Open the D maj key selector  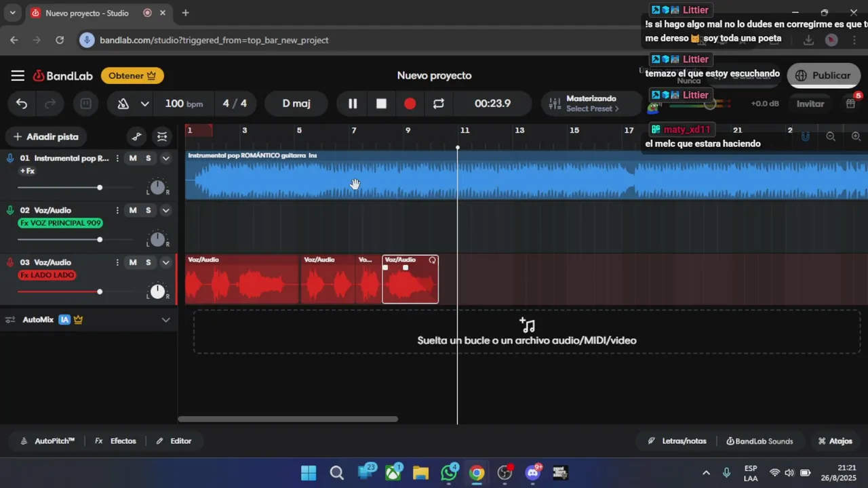[296, 104]
